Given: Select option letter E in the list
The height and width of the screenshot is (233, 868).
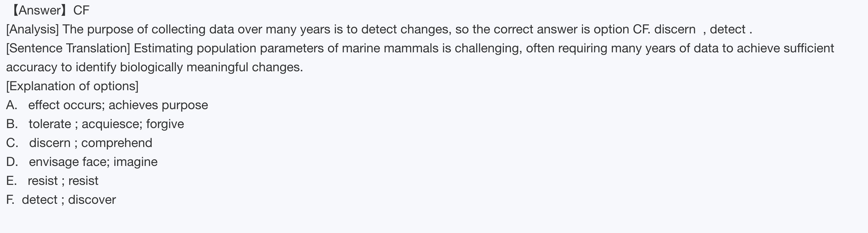Looking at the screenshot, I should (11, 180).
